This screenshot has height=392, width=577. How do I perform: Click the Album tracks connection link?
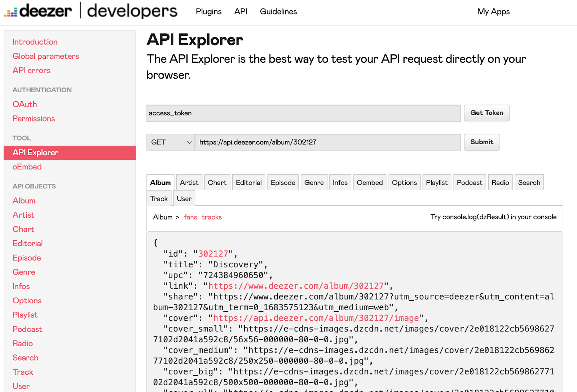click(212, 217)
